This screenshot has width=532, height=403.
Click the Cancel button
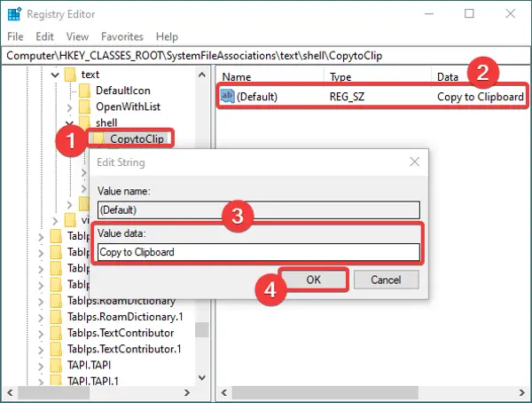pos(386,280)
